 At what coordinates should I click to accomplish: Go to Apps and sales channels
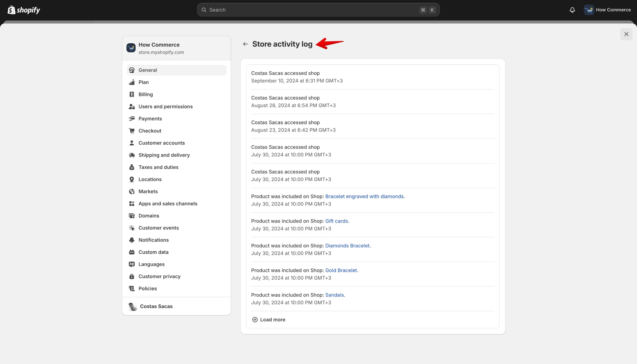(x=177, y=204)
